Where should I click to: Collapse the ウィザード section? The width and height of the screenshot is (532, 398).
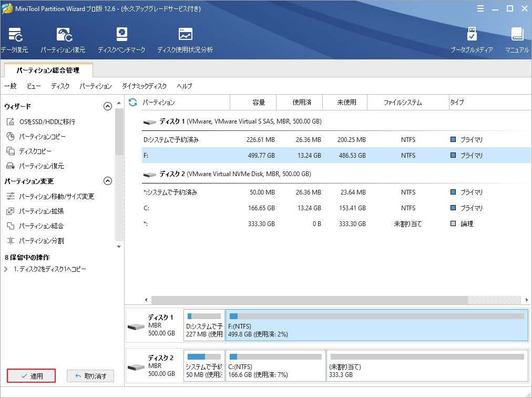pyautogui.click(x=108, y=106)
